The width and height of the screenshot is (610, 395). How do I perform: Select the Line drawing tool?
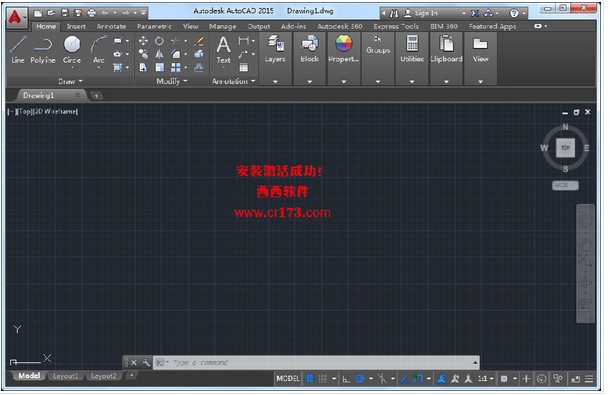tap(18, 50)
